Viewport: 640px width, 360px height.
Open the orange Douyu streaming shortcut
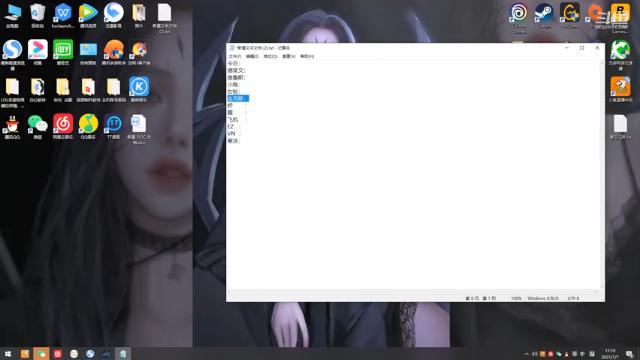(620, 89)
